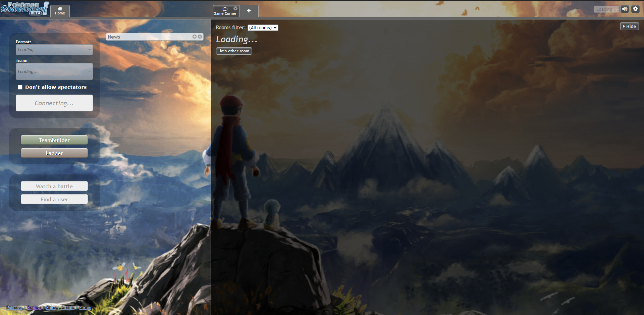The width and height of the screenshot is (644, 315).
Task: Open the Ladder
Action: coord(54,153)
